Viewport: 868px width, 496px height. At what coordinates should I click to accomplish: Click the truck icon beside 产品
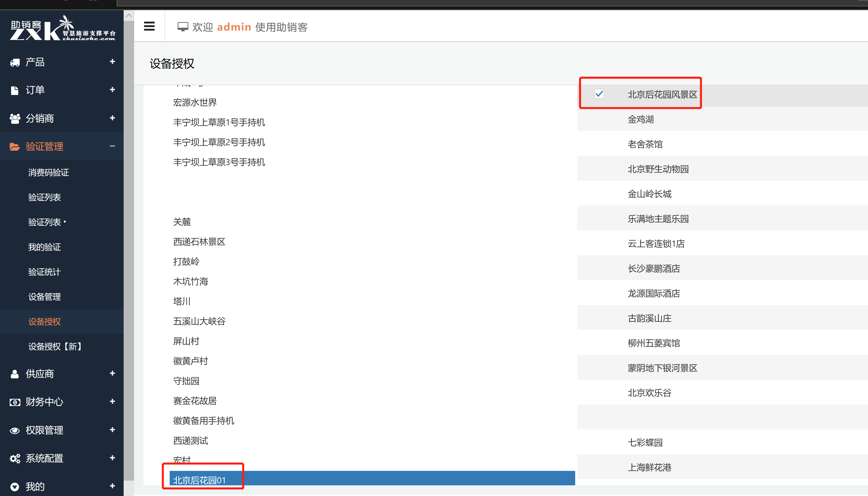(15, 62)
